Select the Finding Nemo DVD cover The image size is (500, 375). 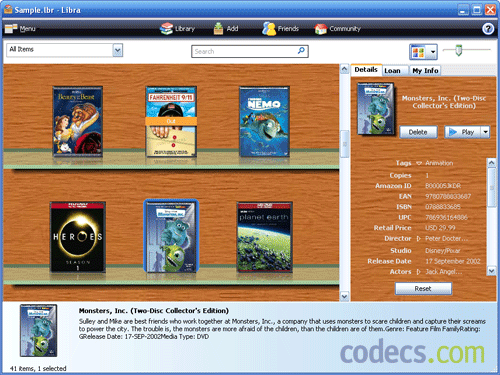click(x=264, y=122)
